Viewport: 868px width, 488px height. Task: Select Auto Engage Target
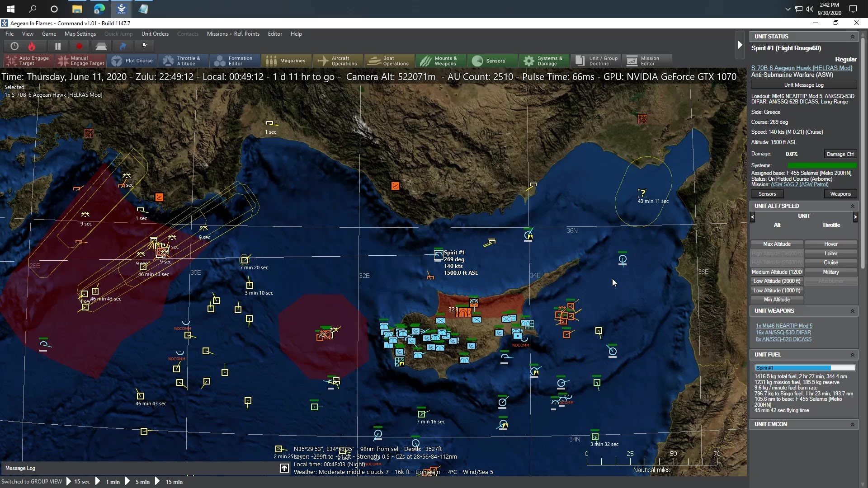coord(28,61)
